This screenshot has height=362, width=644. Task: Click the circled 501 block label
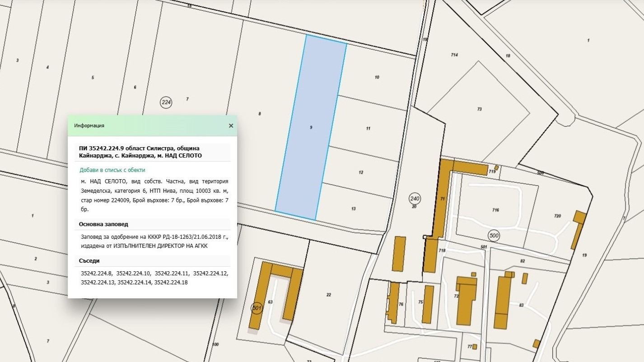(257, 308)
